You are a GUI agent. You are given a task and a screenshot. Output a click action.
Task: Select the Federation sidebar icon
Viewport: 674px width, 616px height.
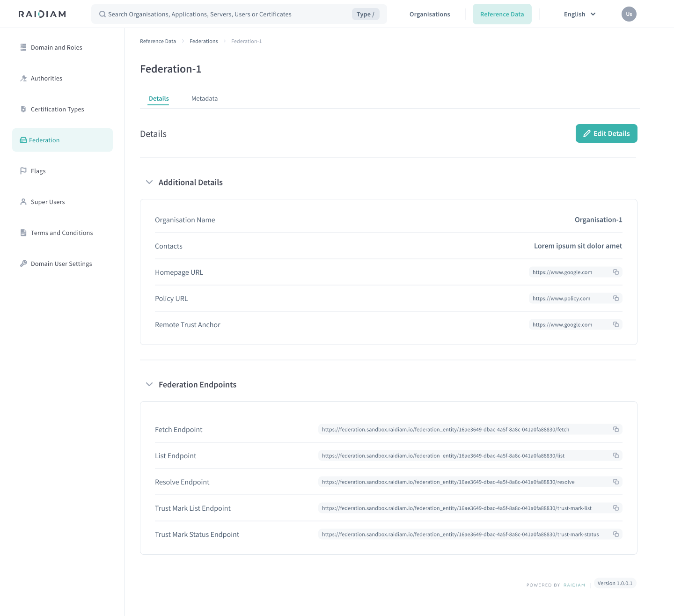pos(23,139)
